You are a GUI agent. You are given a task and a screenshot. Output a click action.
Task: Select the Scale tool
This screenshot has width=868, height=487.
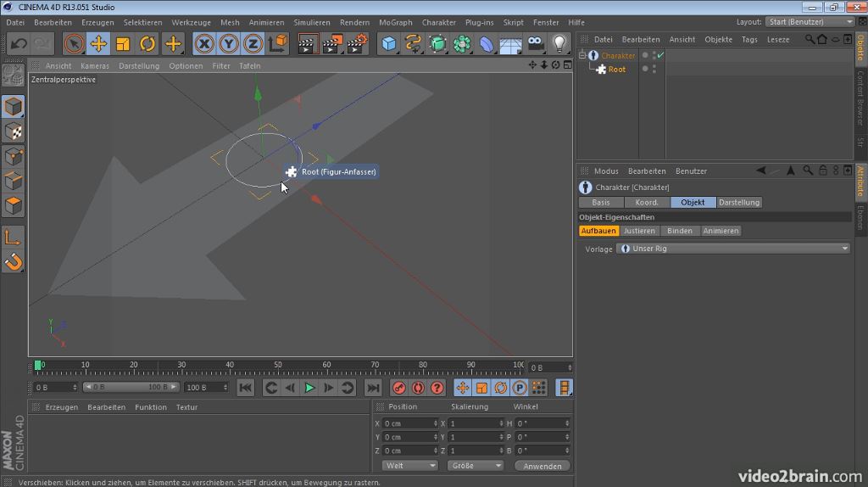pos(123,44)
